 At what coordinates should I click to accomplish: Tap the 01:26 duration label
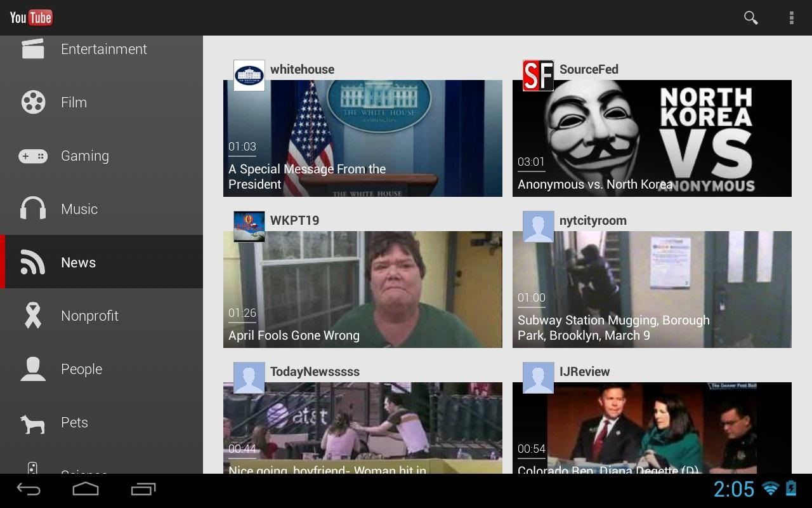(242, 313)
